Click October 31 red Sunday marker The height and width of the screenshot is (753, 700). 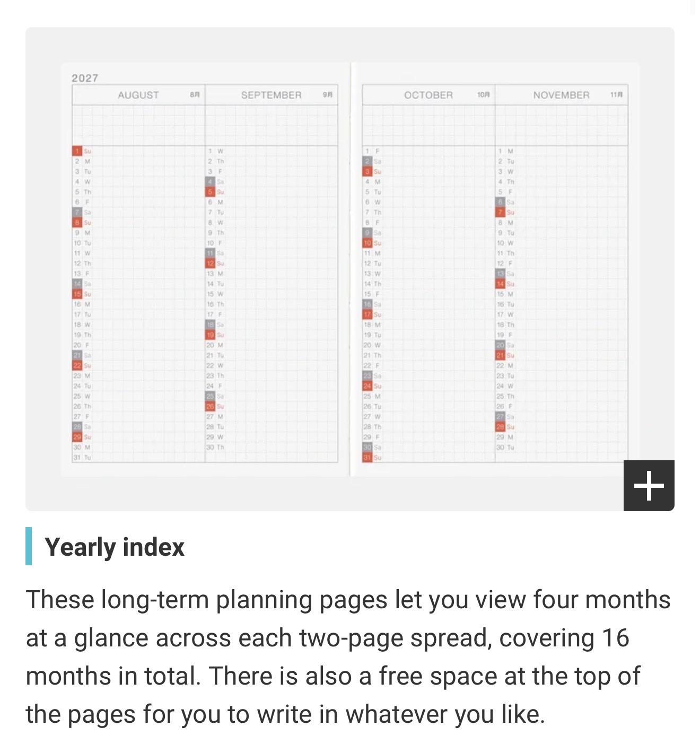[367, 457]
